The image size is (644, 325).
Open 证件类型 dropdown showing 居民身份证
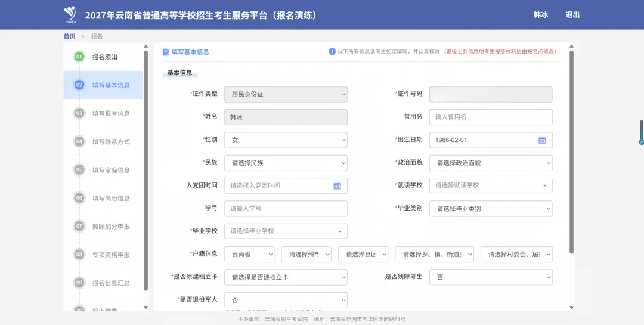286,94
